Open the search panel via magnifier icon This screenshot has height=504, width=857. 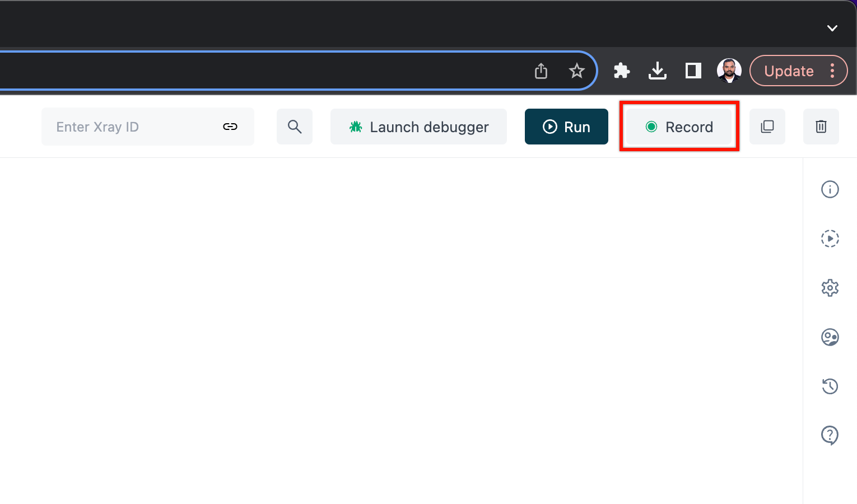click(294, 127)
